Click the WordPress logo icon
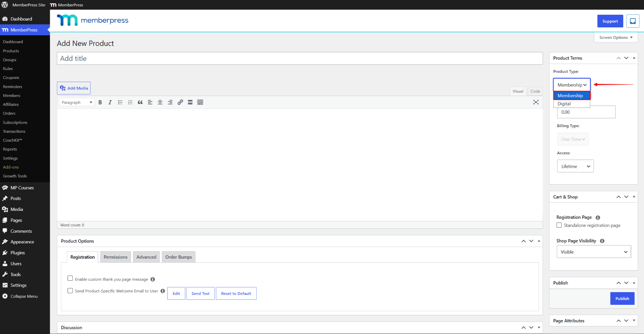The width and height of the screenshot is (644, 334). [x=5, y=5]
